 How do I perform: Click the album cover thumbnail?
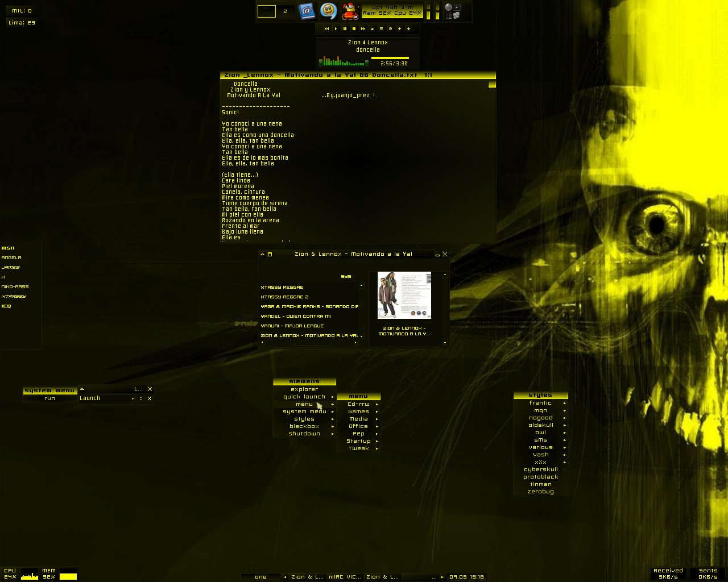point(404,295)
